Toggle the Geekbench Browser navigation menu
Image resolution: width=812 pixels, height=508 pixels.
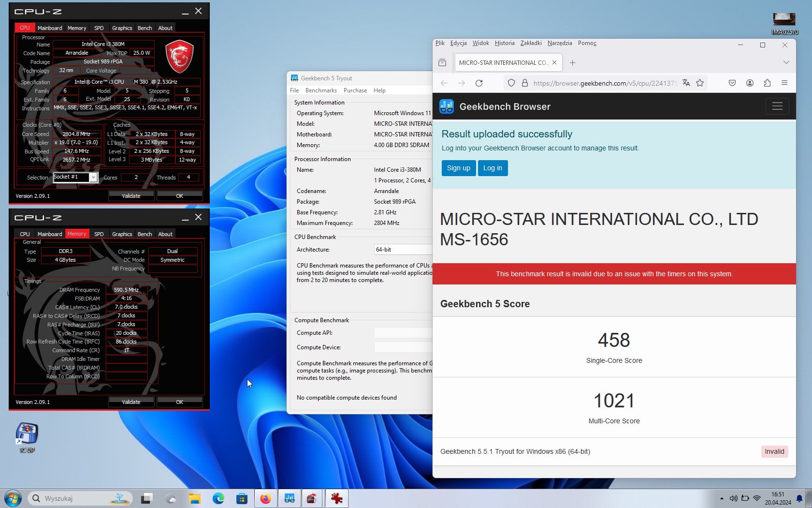click(x=777, y=106)
